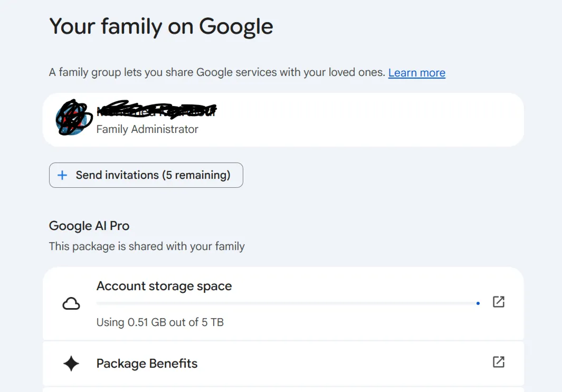This screenshot has height=392, width=562.
Task: Open Package Benefits external-link icon
Action: point(499,362)
